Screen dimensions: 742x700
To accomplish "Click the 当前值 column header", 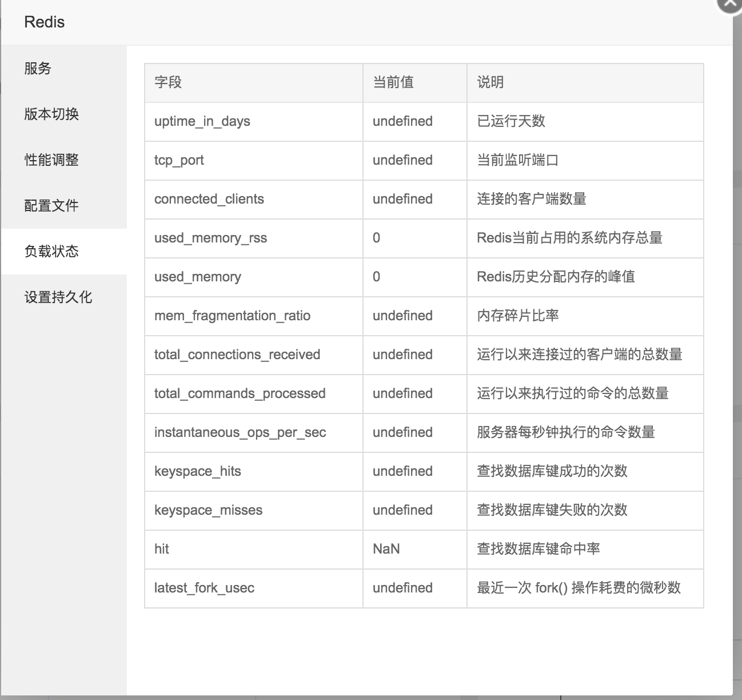I will [x=415, y=83].
